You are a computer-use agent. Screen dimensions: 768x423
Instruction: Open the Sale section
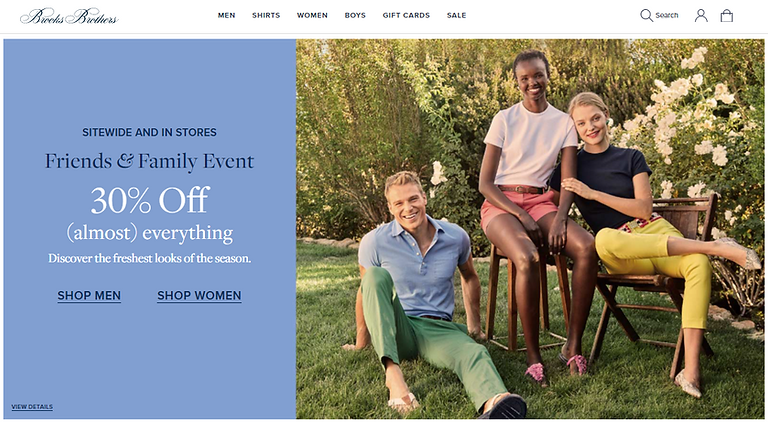(456, 16)
